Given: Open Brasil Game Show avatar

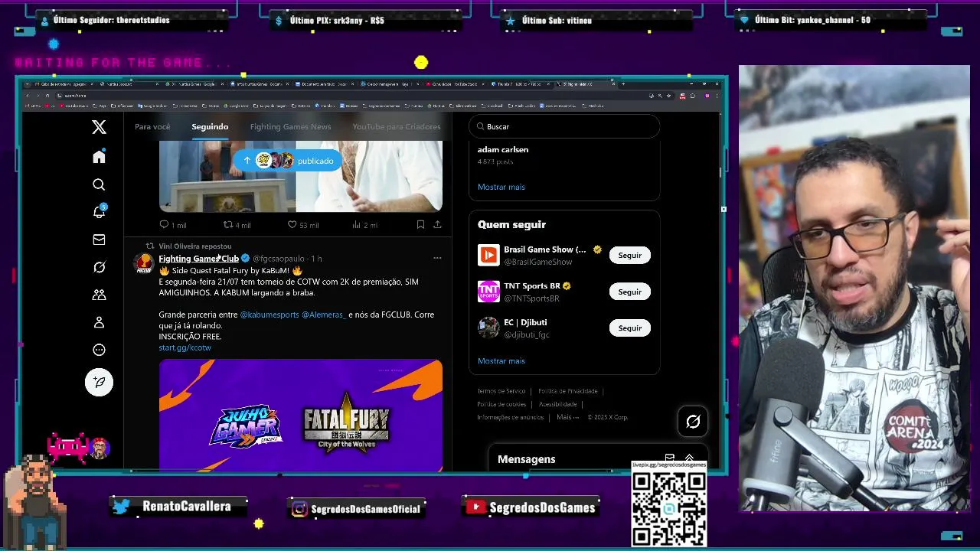Looking at the screenshot, I should point(488,255).
